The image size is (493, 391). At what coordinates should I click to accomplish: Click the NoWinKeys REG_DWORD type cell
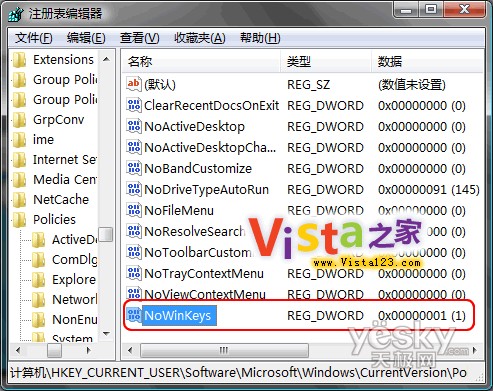[325, 315]
